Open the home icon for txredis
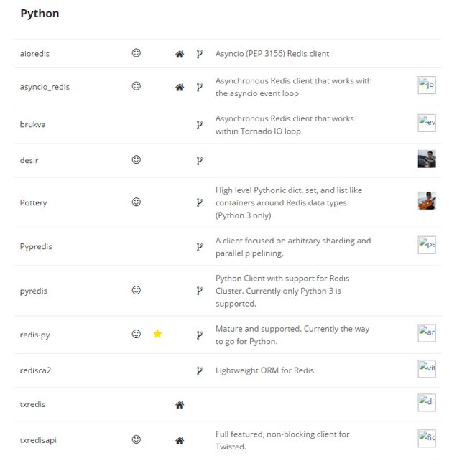The image size is (467, 476). (180, 405)
